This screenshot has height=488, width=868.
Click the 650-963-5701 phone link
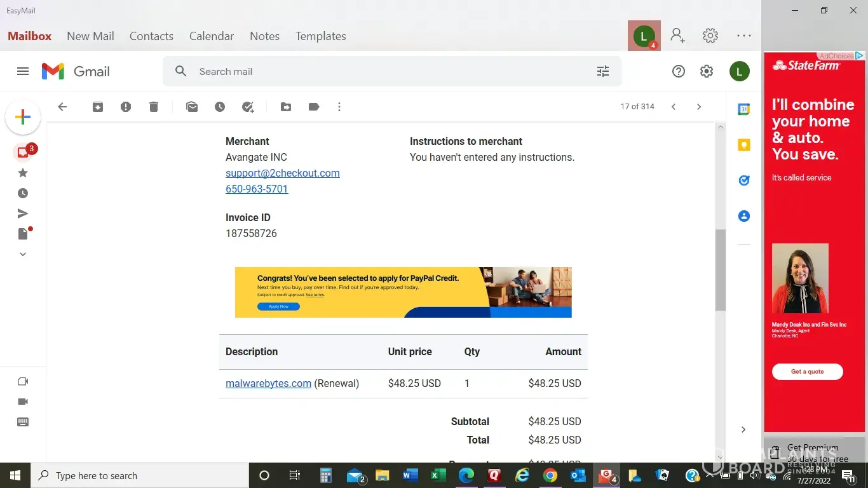[x=257, y=189]
